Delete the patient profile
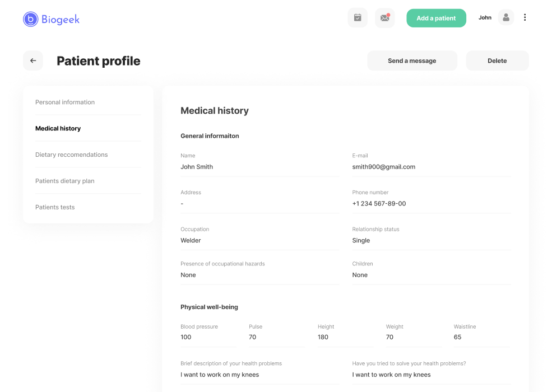The height and width of the screenshot is (392, 552). (x=497, y=60)
